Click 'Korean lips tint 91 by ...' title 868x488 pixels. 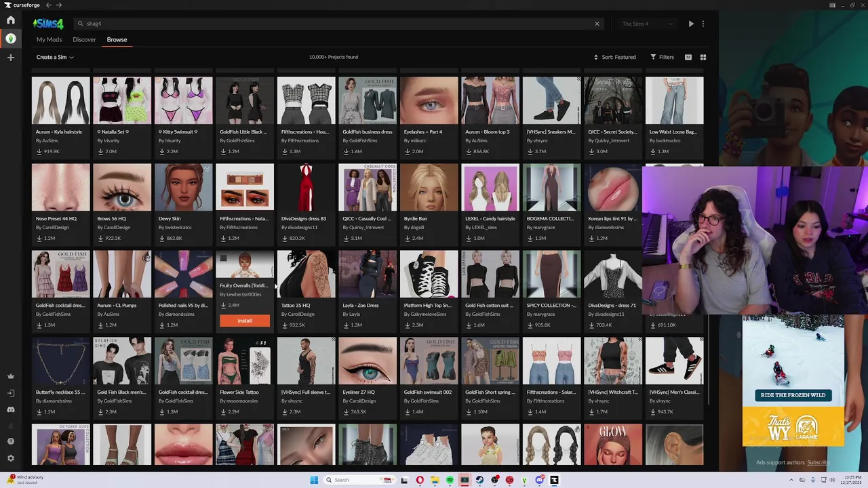612,218
